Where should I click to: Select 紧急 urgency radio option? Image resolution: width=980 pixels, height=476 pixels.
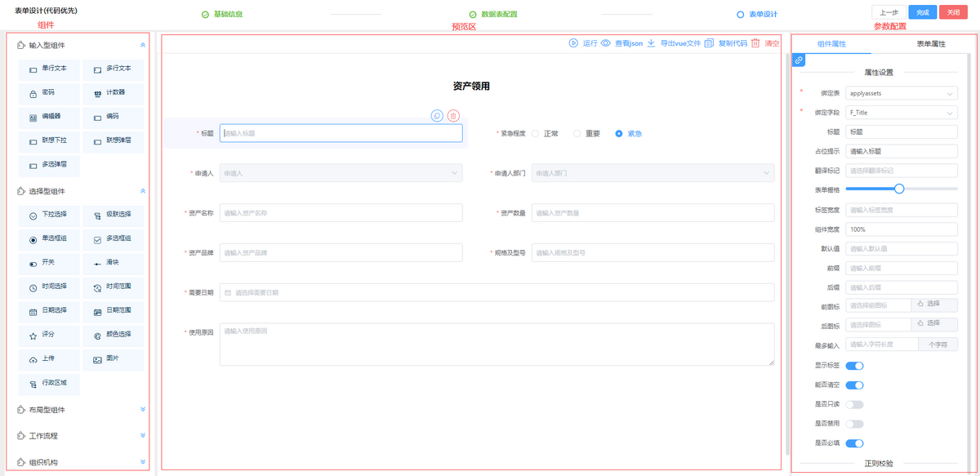coord(629,133)
